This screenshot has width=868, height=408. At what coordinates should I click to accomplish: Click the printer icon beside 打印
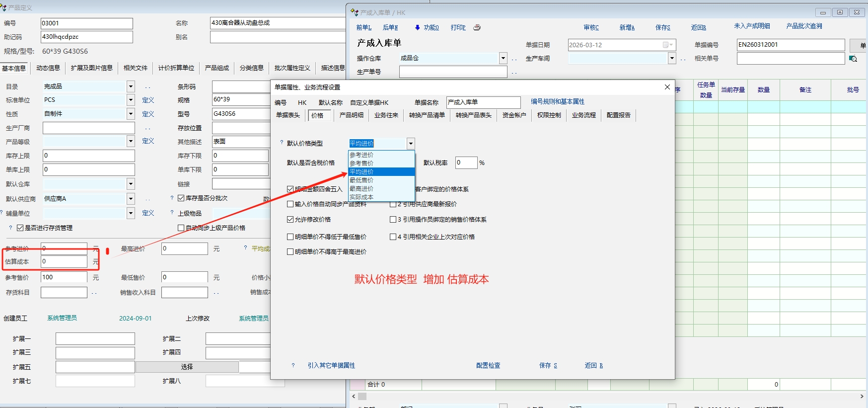coord(477,27)
